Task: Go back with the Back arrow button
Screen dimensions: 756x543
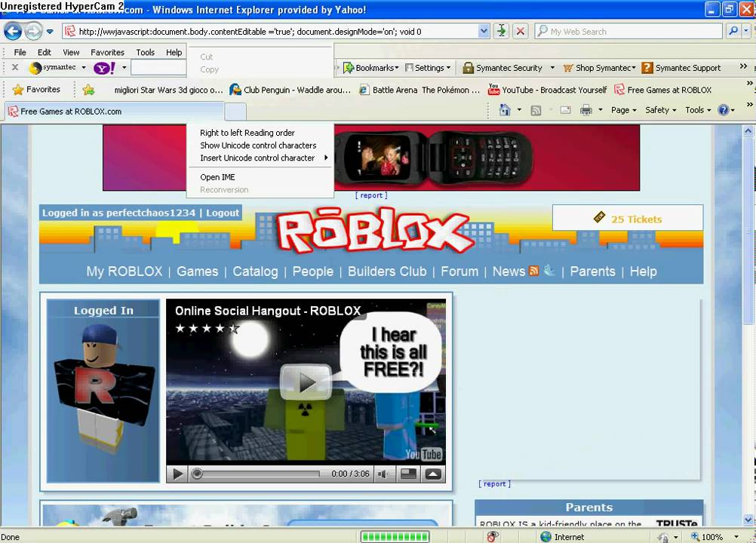Action: coord(13,32)
